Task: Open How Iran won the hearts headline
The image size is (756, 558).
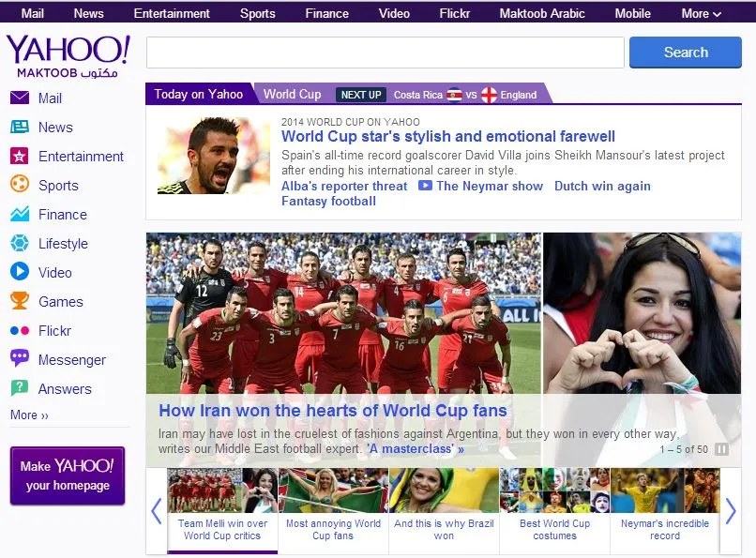Action: point(333,411)
